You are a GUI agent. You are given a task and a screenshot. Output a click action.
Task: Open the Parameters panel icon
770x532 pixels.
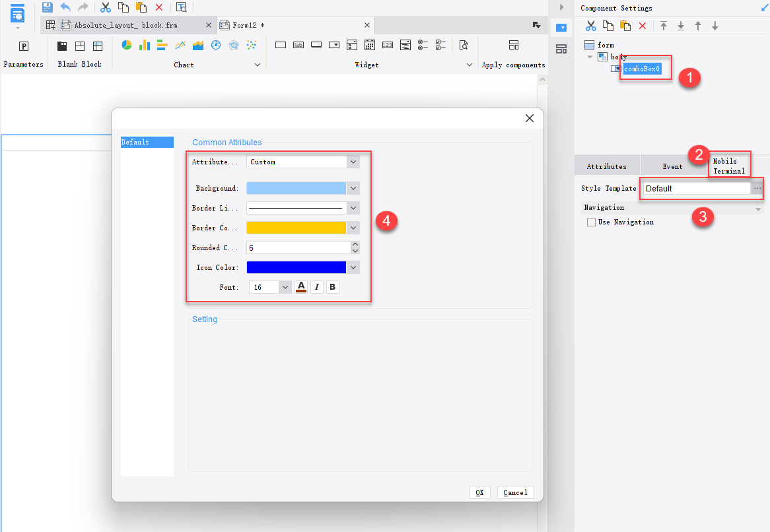(x=24, y=46)
